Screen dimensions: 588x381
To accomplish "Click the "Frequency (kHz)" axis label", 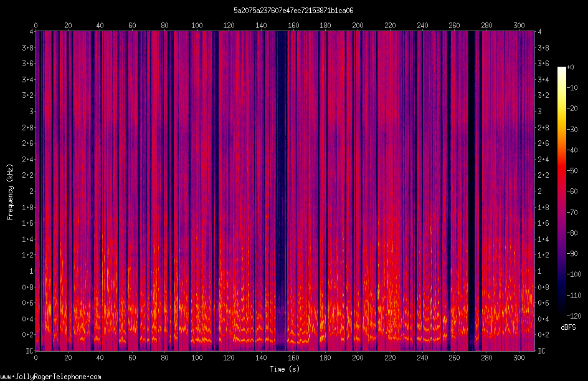I will tap(10, 192).
